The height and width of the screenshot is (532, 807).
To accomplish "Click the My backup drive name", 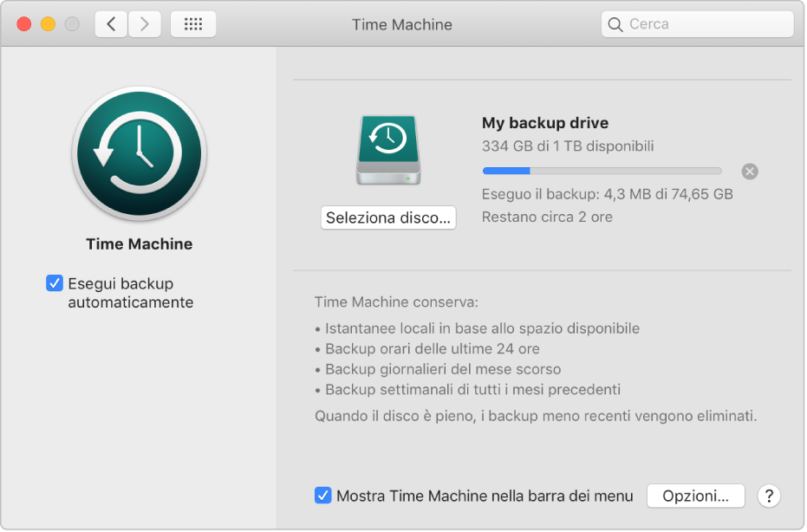I will click(545, 123).
